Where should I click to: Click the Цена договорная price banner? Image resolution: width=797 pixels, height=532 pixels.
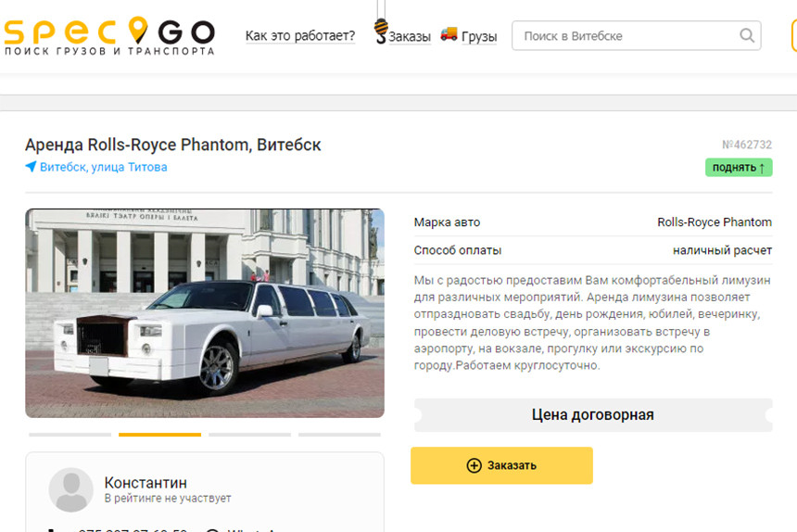(593, 414)
